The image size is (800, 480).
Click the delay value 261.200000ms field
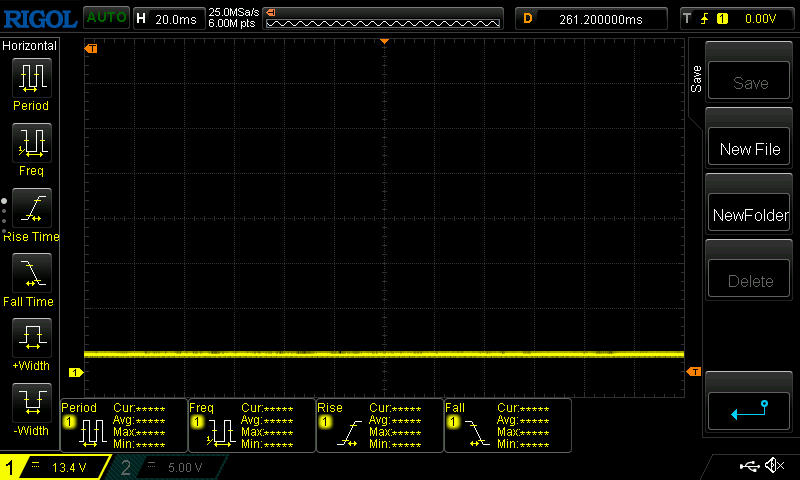(x=592, y=18)
